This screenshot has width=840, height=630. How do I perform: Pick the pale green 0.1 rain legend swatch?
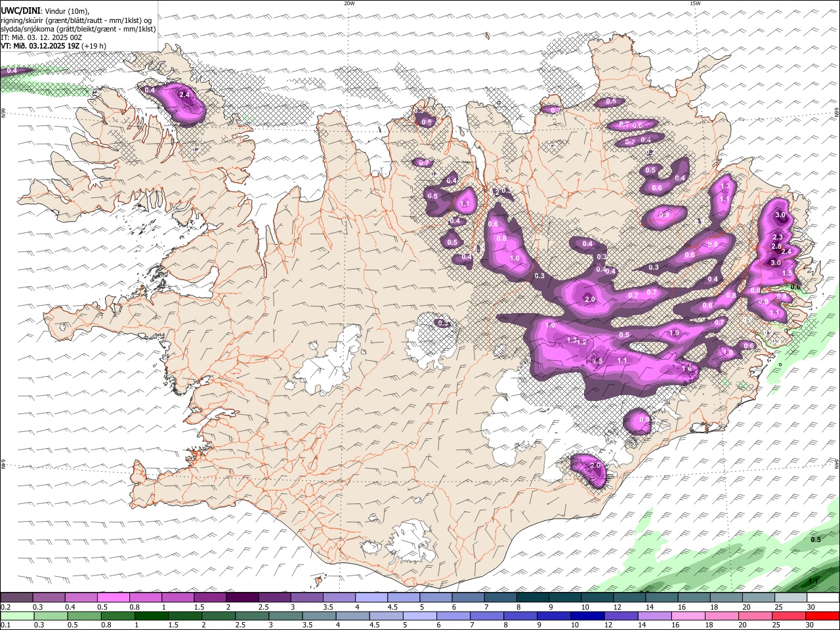coord(17,616)
